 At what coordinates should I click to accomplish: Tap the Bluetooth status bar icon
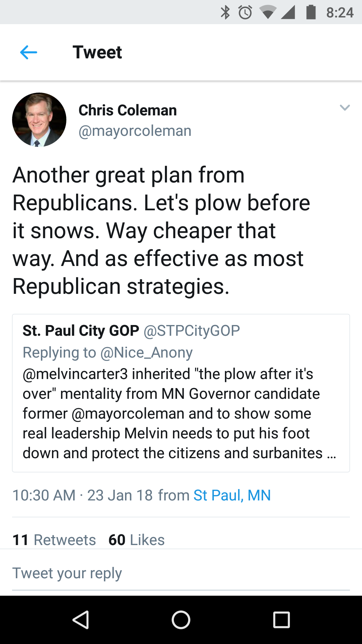click(225, 12)
